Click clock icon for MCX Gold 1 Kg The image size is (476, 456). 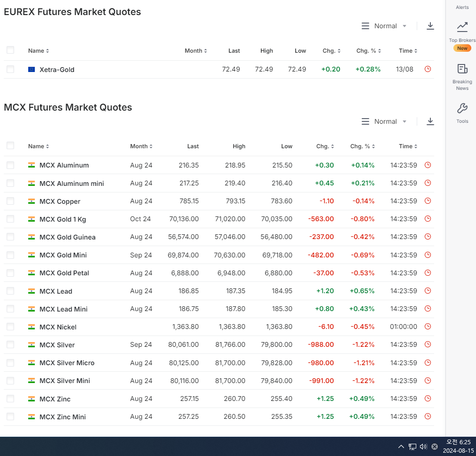428,219
